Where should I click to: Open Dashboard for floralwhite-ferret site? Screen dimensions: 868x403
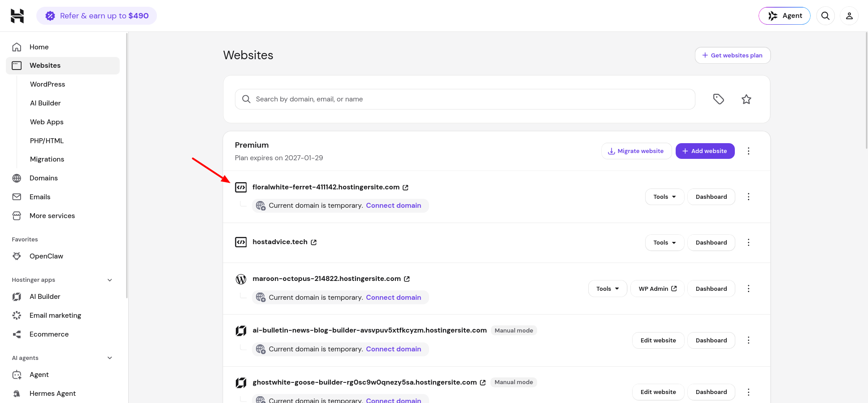711,197
